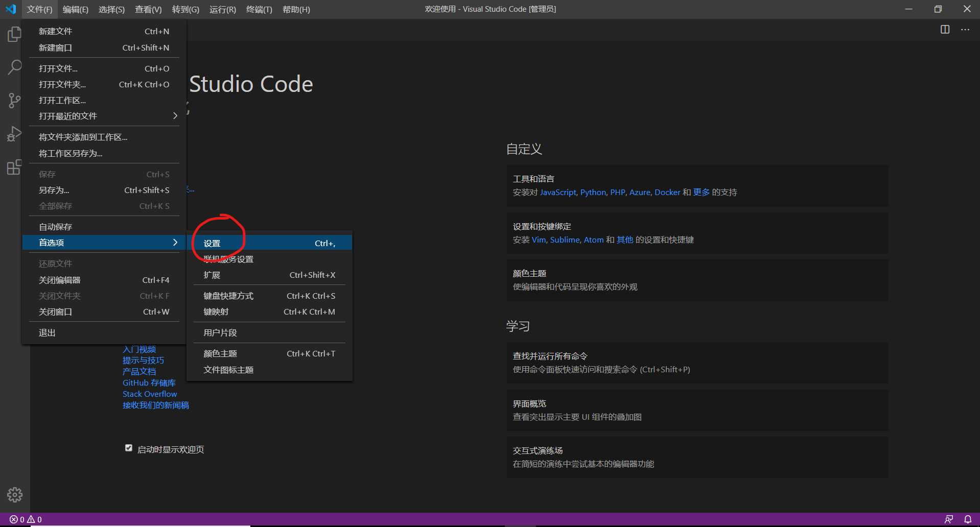Open the 查找并运行所有命令 card

click(x=697, y=363)
